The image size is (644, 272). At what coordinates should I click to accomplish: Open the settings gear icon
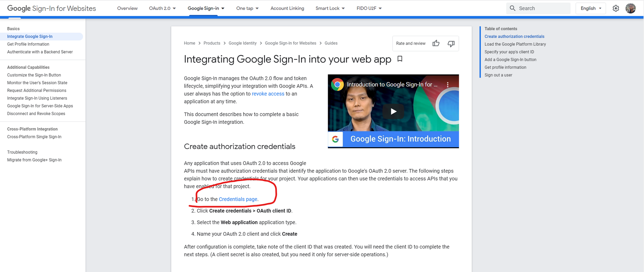pos(616,8)
